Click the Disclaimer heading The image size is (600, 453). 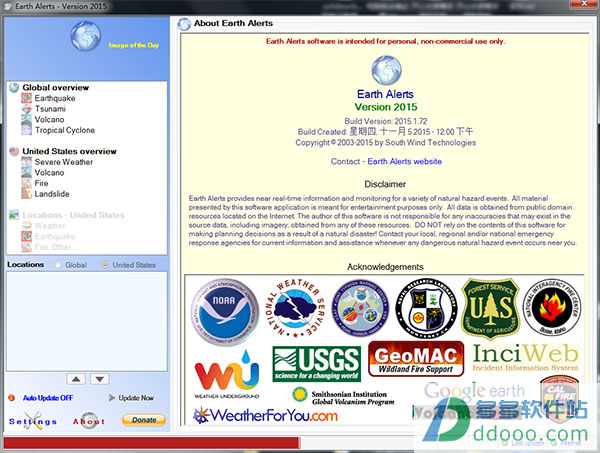click(385, 184)
